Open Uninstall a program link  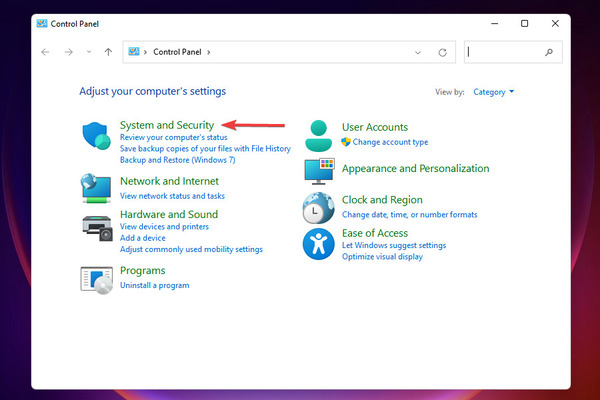click(x=155, y=285)
